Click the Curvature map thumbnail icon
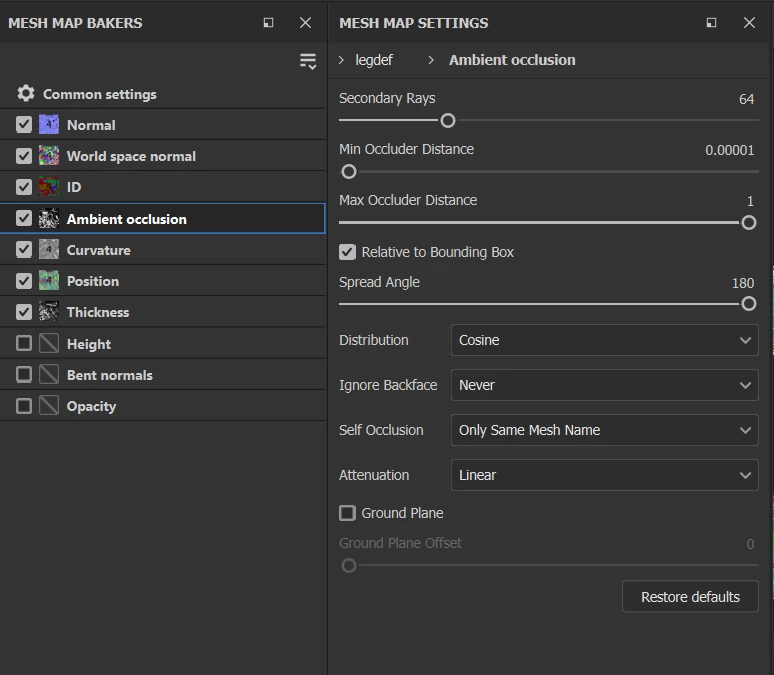774x675 pixels. [49, 250]
